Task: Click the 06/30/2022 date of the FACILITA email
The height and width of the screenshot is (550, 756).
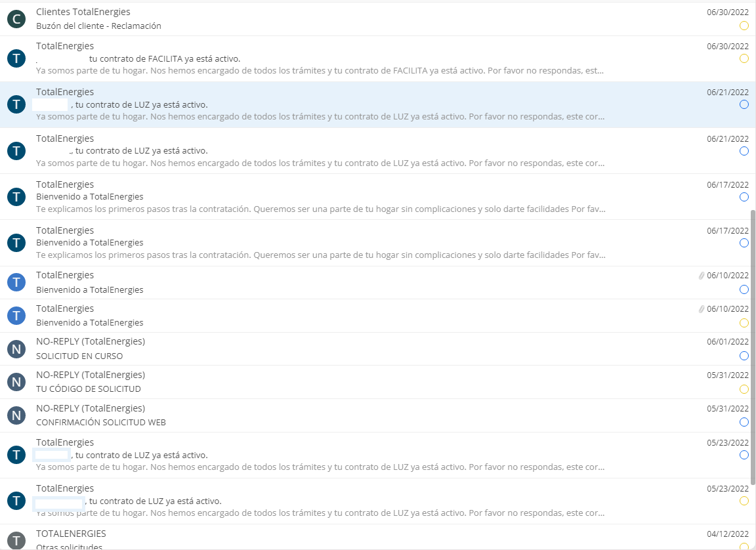Action: pyautogui.click(x=728, y=47)
